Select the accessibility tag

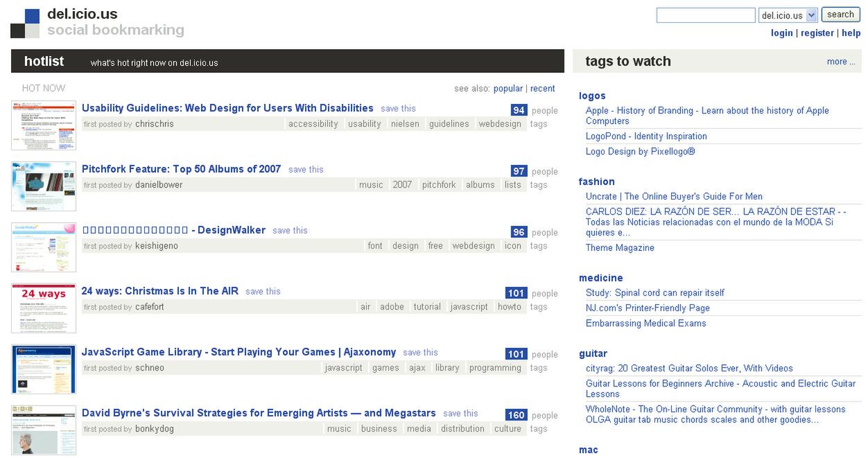click(x=313, y=124)
